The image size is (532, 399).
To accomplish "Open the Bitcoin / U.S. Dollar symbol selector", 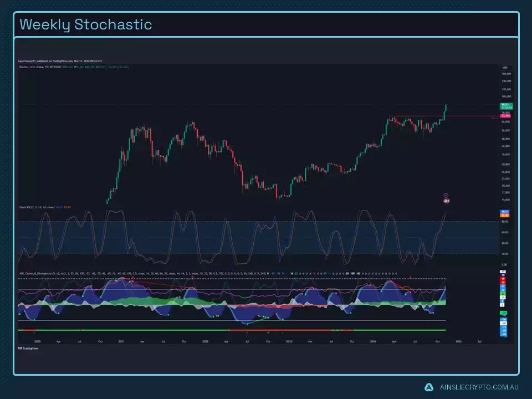I will pyautogui.click(x=33, y=66).
